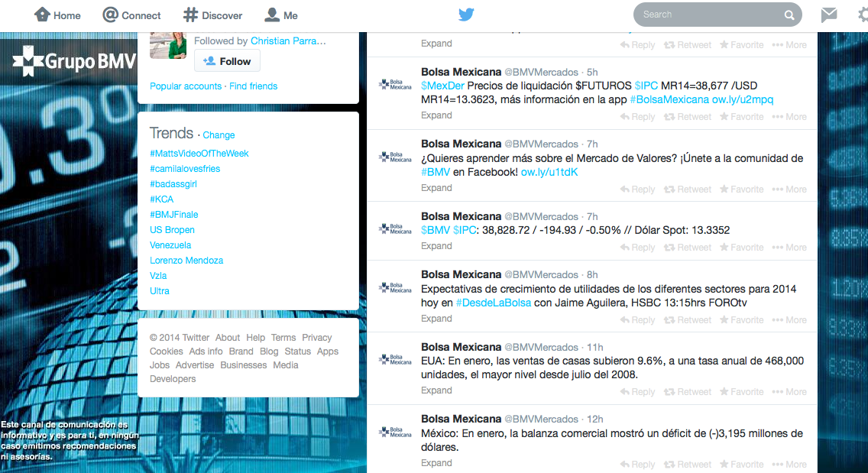
Task: Click the Grupo BMV logo
Action: 74,61
